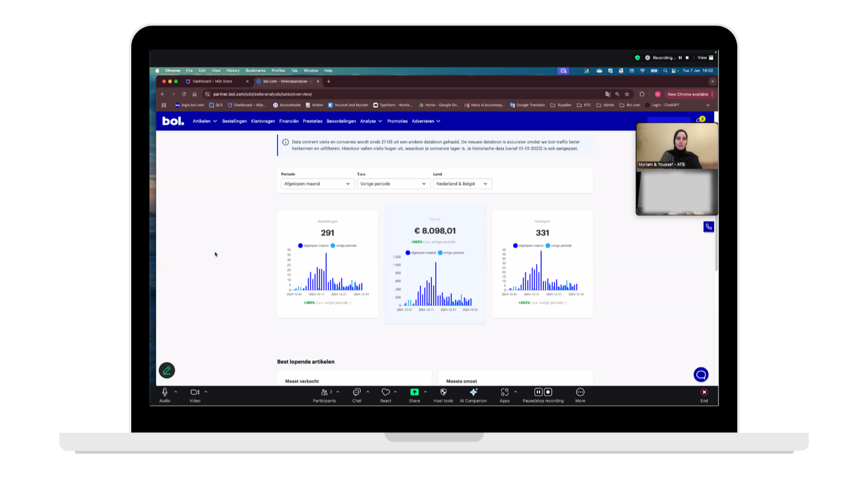Viewport: 868px width, 482px height.
Task: Select the Bestellingen card showing 291
Action: (x=327, y=264)
